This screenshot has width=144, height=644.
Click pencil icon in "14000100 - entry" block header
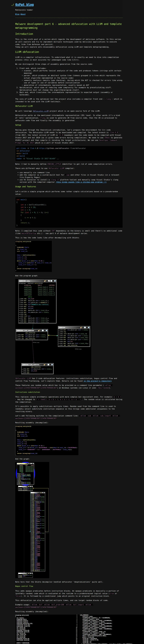[45, 281]
